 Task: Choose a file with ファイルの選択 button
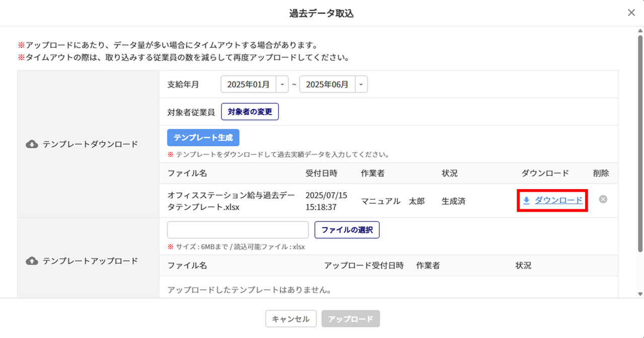click(x=347, y=230)
